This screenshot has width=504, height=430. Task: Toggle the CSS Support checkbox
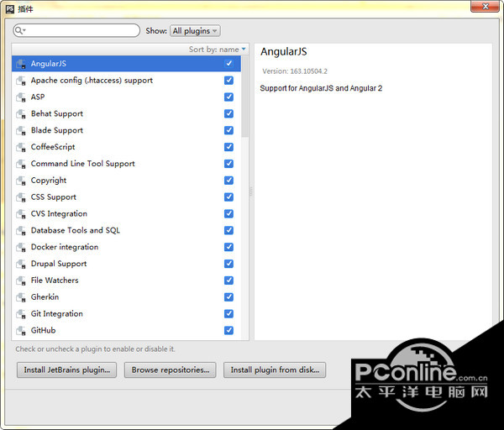228,197
